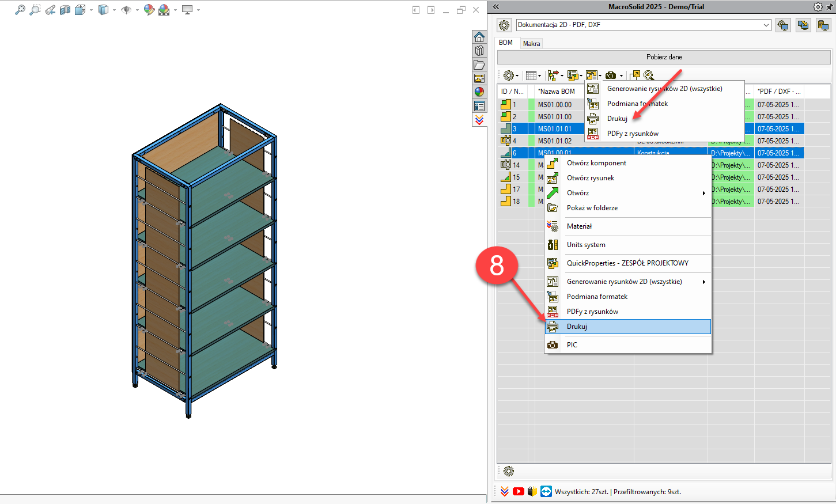836x504 pixels.
Task: Toggle the pin icon in MacroSolid title bar
Action: point(830,7)
